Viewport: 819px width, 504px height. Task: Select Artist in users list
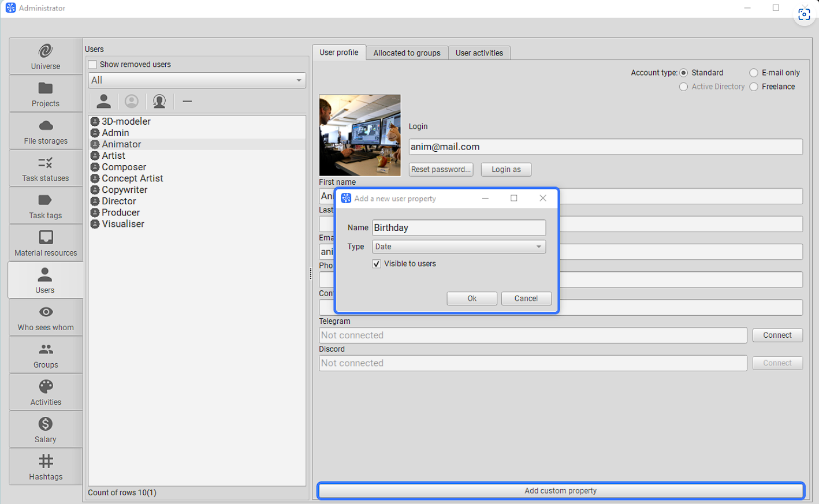197,156
